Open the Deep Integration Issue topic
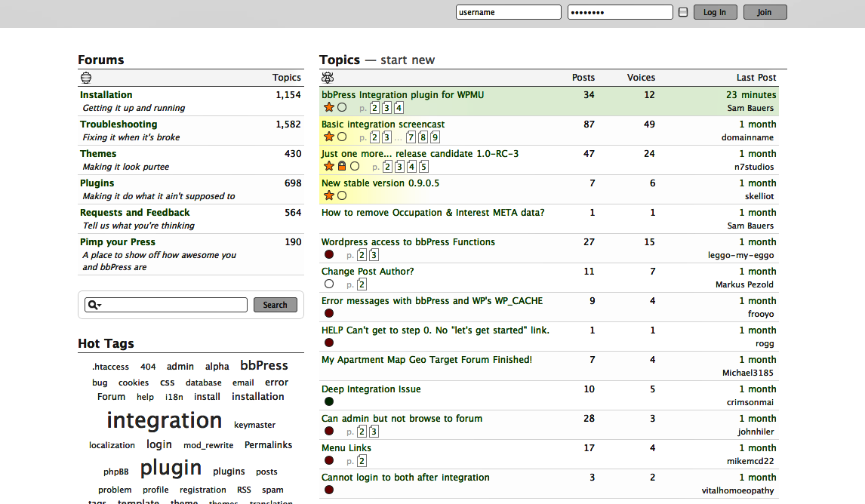The width and height of the screenshot is (865, 504). click(x=371, y=389)
